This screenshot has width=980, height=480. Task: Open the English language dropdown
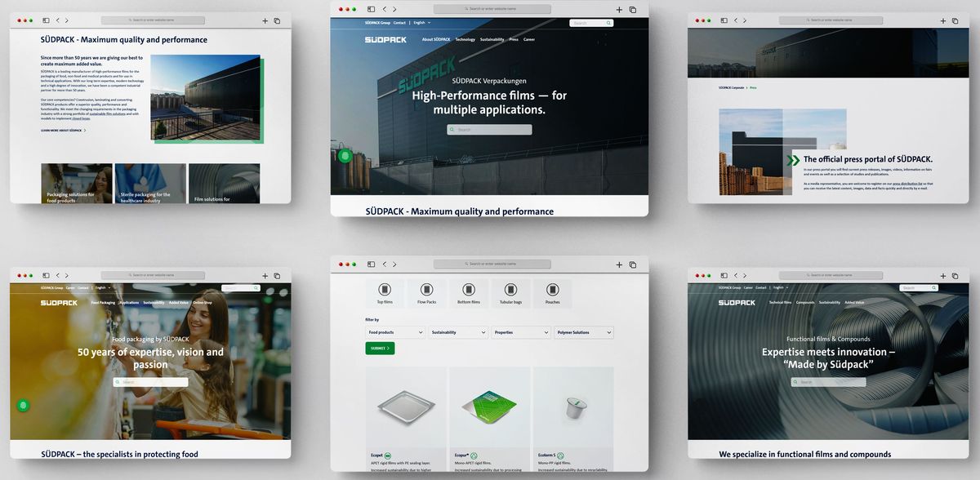pos(421,23)
